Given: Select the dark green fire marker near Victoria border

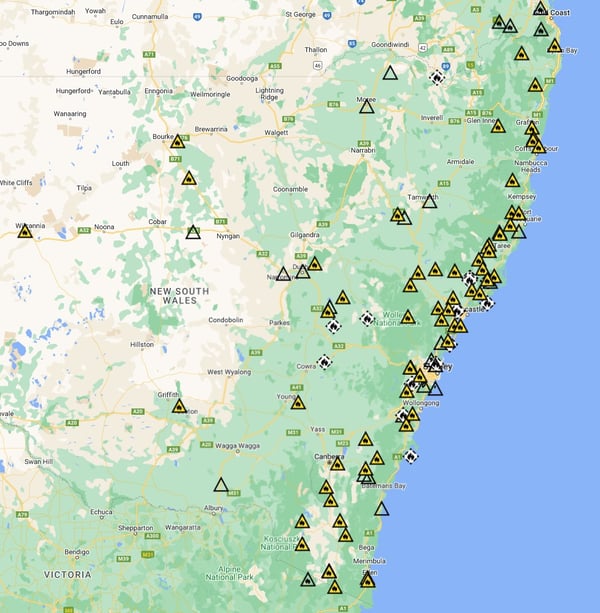Looking at the screenshot, I should tap(308, 579).
